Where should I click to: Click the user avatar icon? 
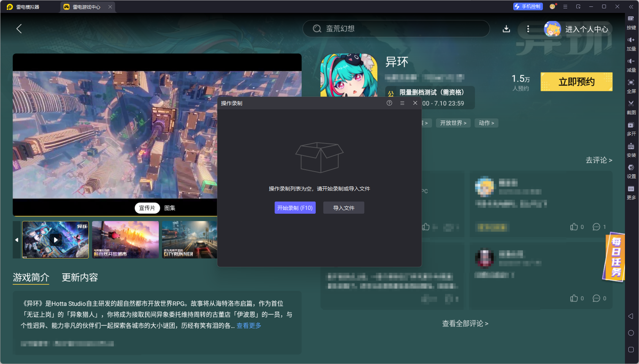click(552, 29)
